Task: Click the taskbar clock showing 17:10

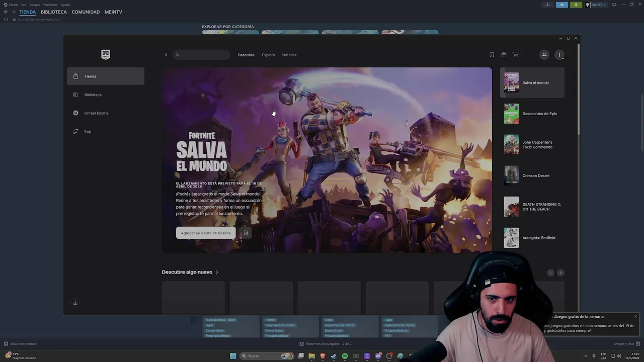Action: 632,356
